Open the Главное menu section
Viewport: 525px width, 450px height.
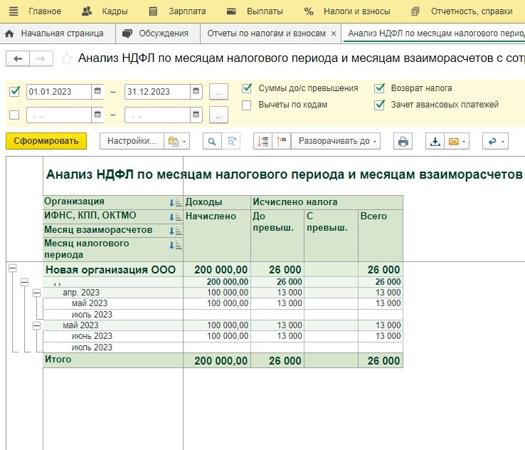point(45,11)
